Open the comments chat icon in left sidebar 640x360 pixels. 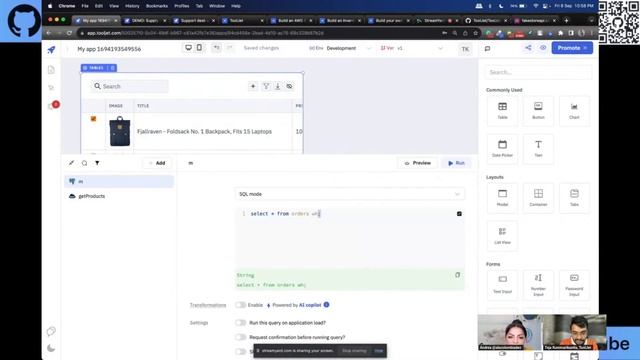click(51, 331)
